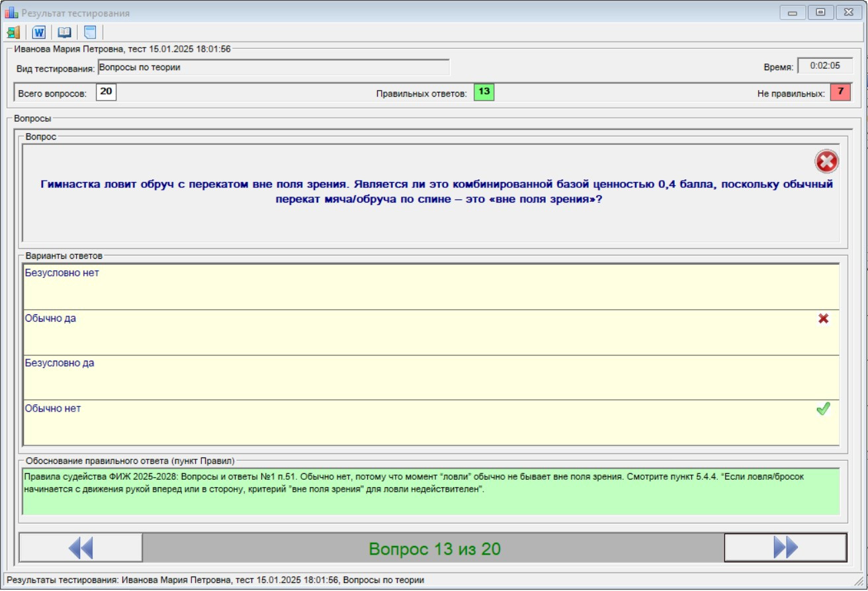868x591 pixels.
Task: Click the note page toolbar icon
Action: point(90,32)
